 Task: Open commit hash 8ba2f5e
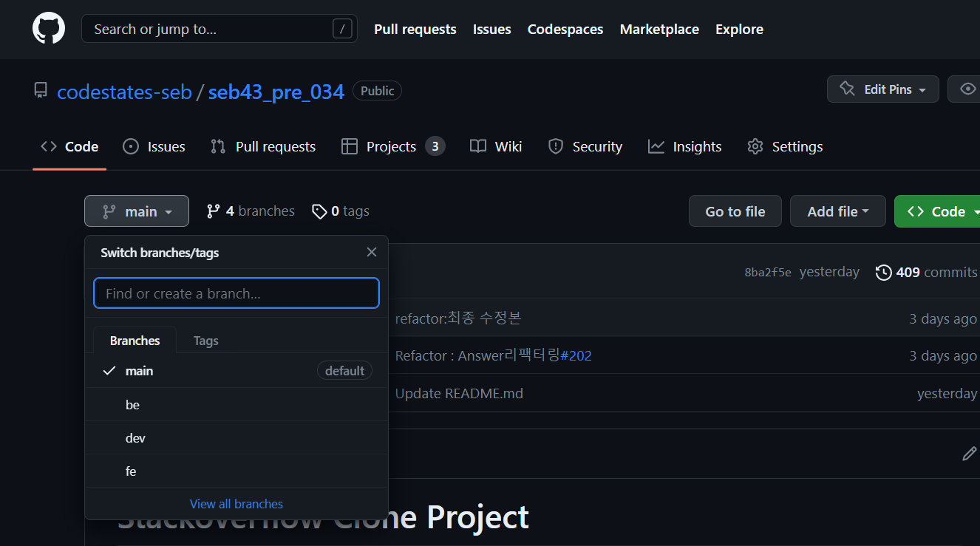768,273
